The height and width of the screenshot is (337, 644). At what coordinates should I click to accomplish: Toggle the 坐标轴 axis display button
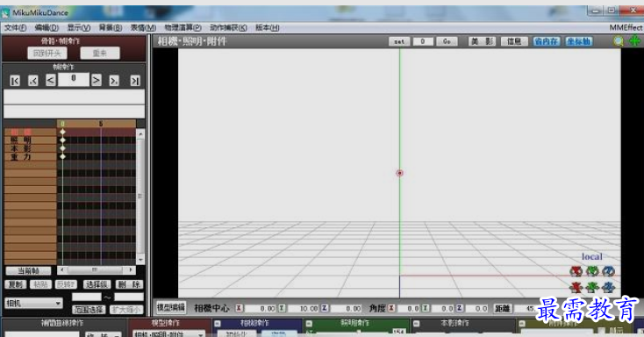pos(579,41)
